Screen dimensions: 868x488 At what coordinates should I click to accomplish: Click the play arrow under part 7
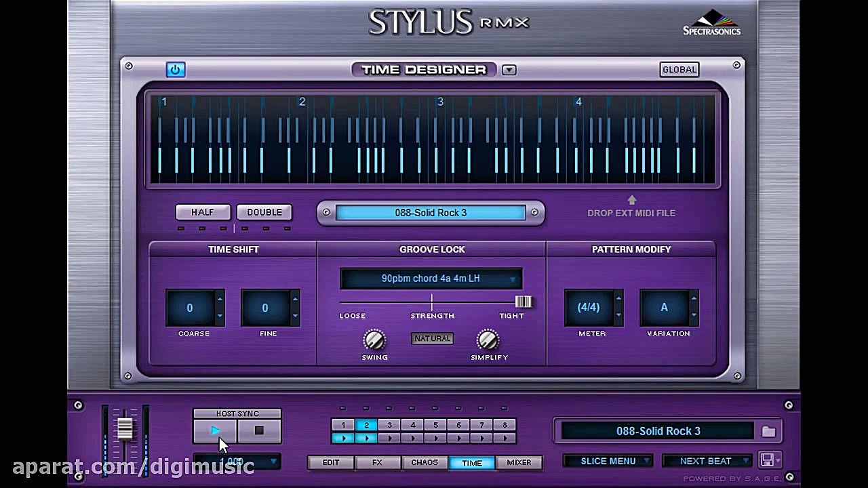[481, 438]
